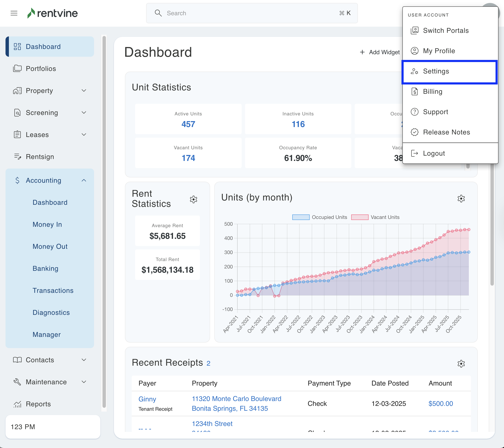The height and width of the screenshot is (448, 504).
Task: Open Switch Portals menu entry
Action: (446, 30)
